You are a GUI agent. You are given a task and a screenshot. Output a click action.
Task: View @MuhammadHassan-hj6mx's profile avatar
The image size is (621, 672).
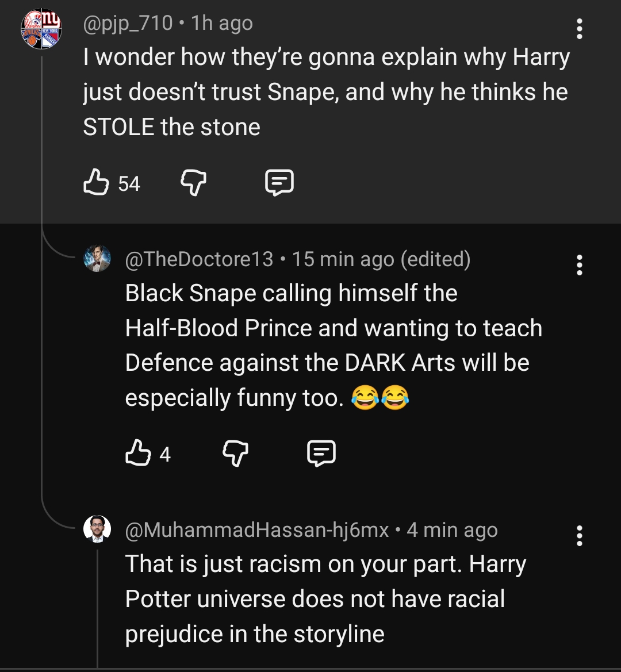[x=97, y=529]
